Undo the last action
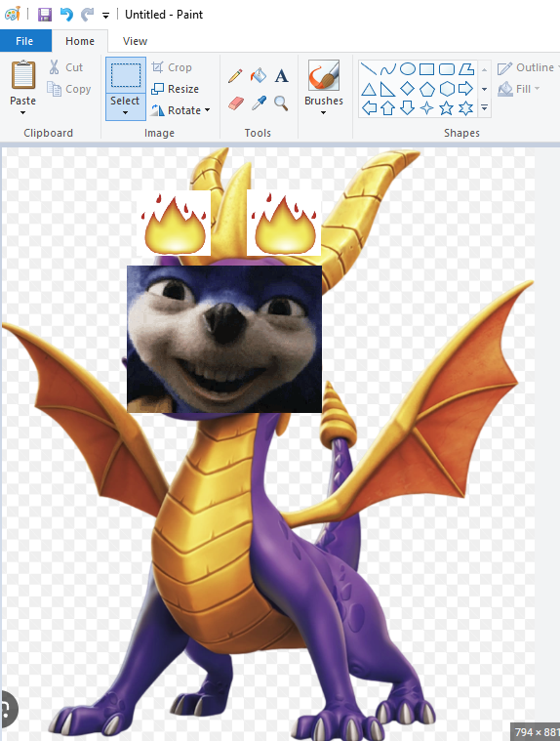 pyautogui.click(x=66, y=15)
